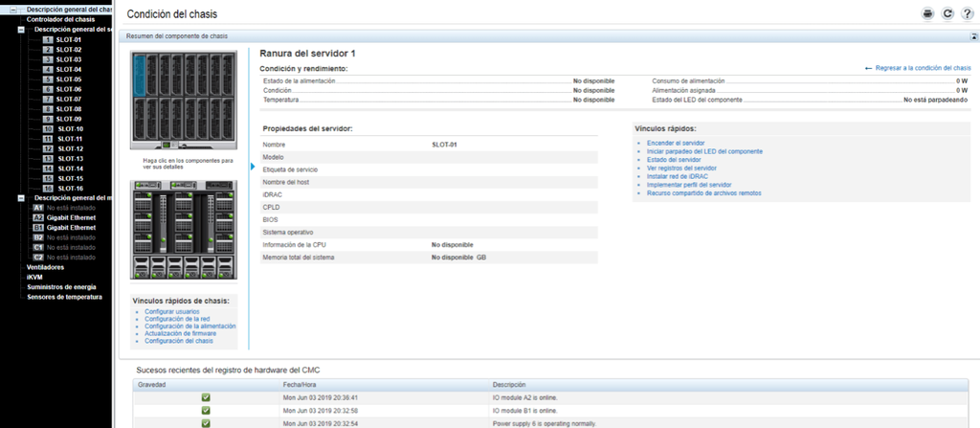Click the green check icon of the first log entry
Image resolution: width=980 pixels, height=428 pixels.
tap(206, 396)
